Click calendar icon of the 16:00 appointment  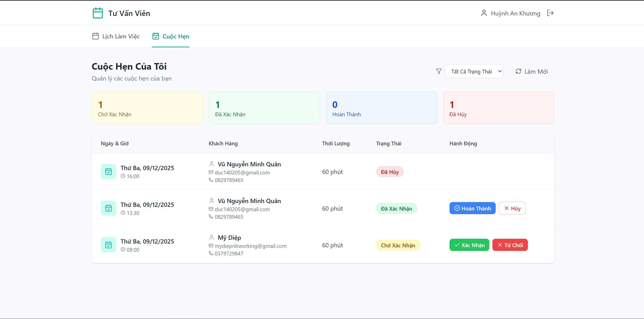pos(108,171)
